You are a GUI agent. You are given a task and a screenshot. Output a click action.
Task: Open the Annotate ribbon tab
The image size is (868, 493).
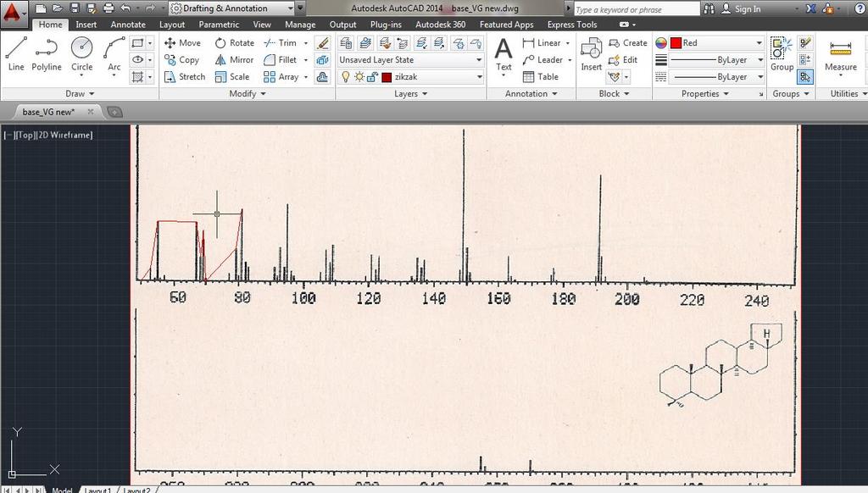(128, 25)
